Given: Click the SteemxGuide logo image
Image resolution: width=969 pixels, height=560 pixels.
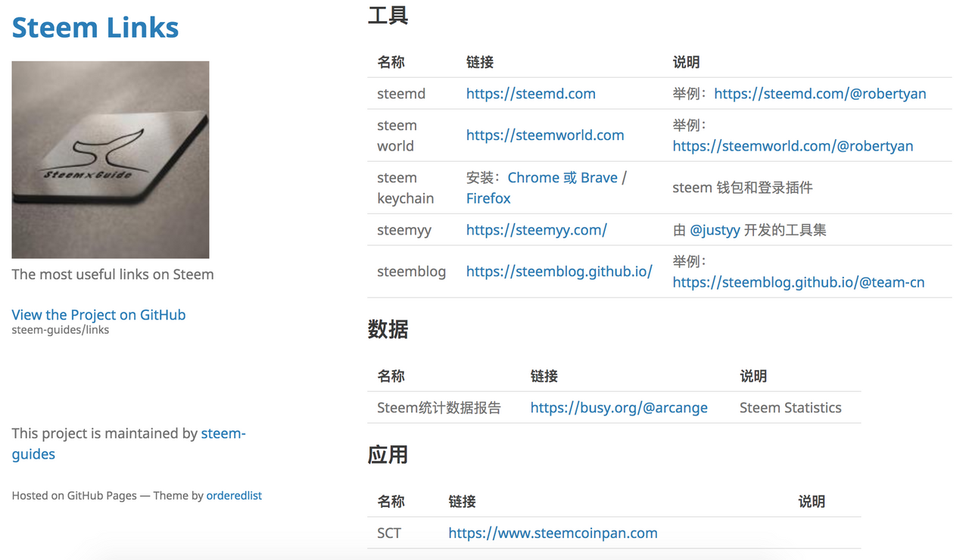Looking at the screenshot, I should [111, 160].
